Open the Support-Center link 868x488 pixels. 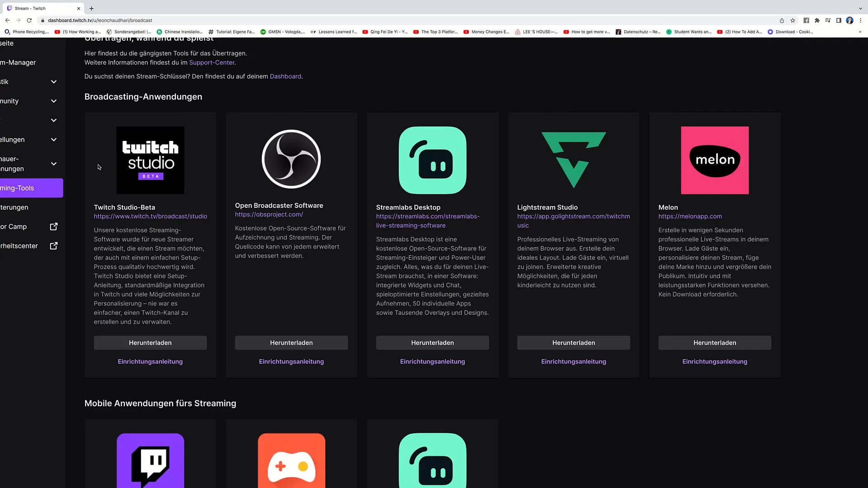pyautogui.click(x=212, y=62)
